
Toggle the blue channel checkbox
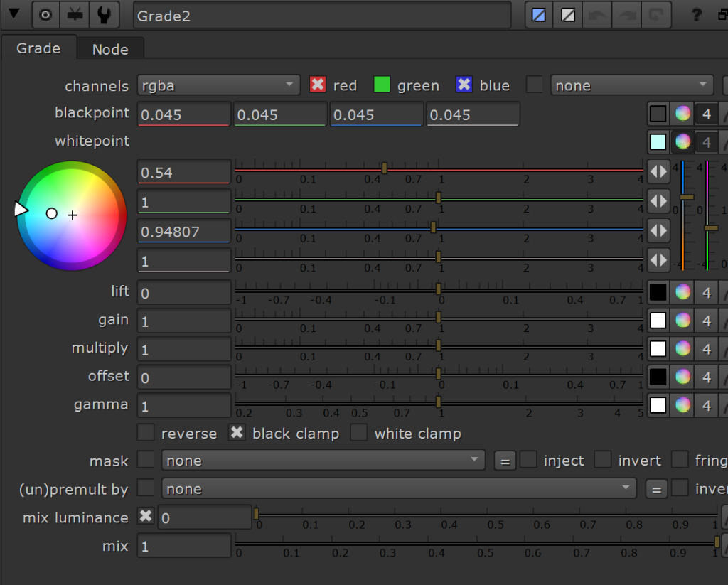coord(464,85)
